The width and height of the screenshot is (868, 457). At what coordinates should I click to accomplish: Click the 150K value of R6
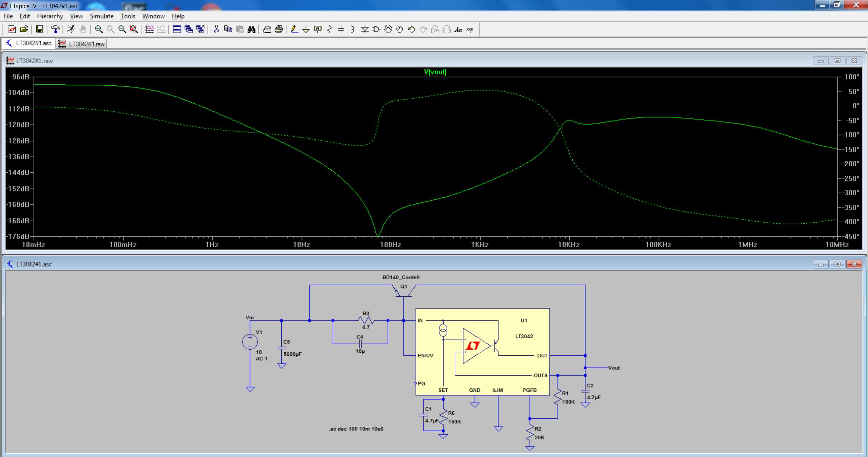pyautogui.click(x=455, y=421)
